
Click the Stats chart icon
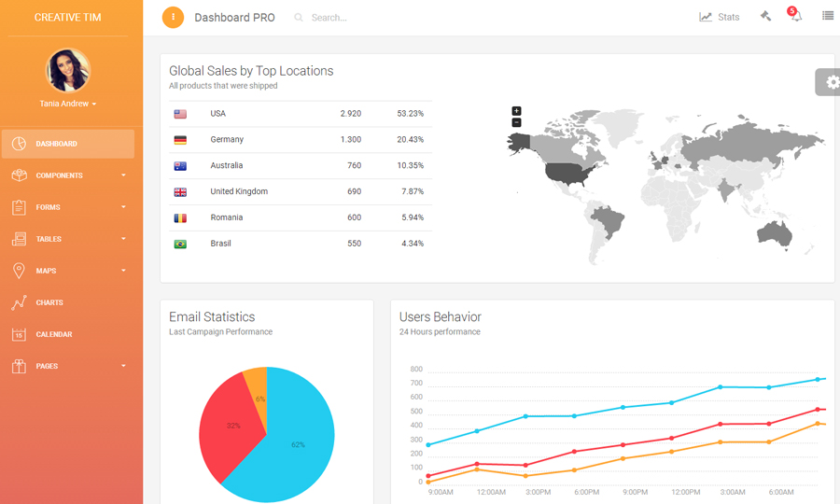pos(707,17)
